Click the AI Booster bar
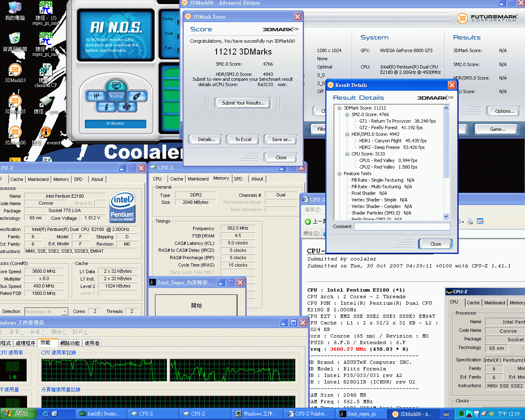 [115, 123]
